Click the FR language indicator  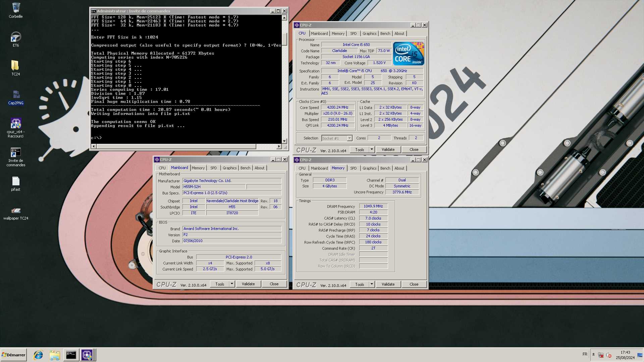pos(585,354)
